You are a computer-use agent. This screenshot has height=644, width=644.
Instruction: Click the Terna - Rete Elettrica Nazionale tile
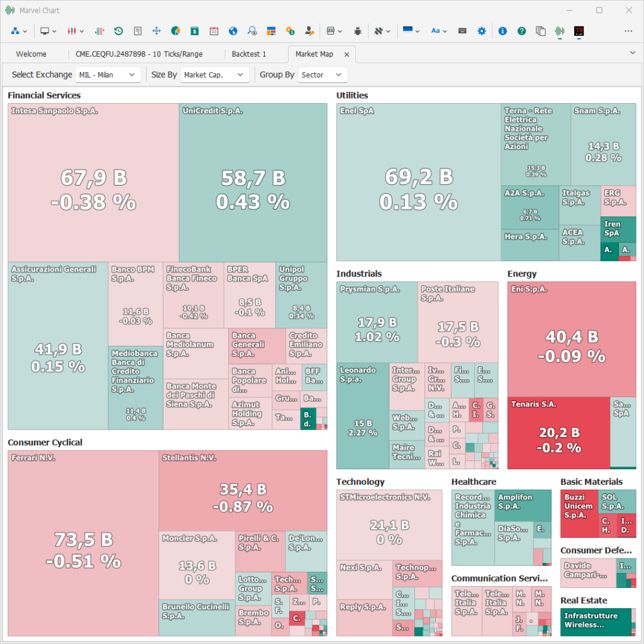coord(536,145)
